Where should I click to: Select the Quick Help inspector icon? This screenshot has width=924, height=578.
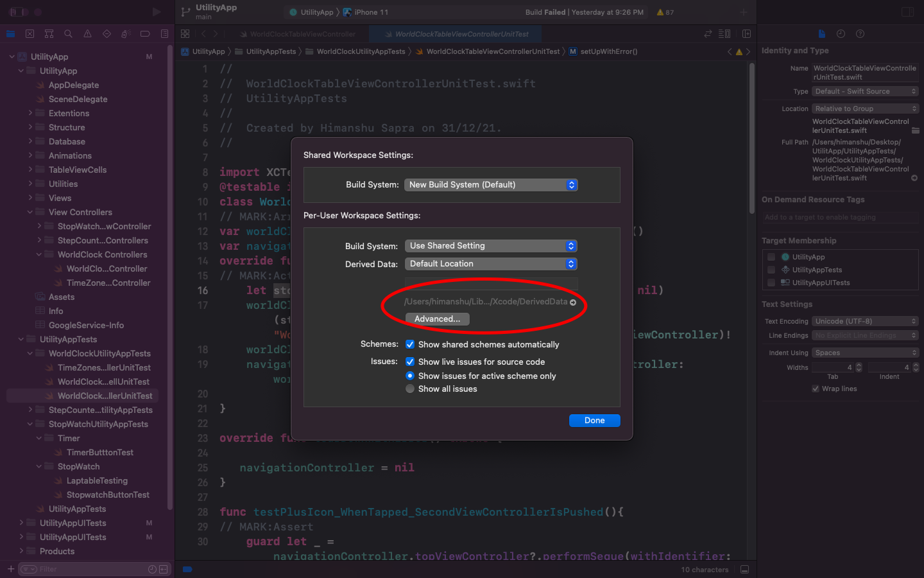[x=860, y=34]
